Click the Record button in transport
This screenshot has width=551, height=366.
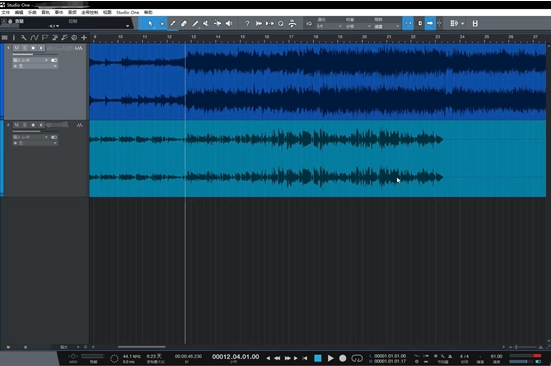pyautogui.click(x=343, y=358)
